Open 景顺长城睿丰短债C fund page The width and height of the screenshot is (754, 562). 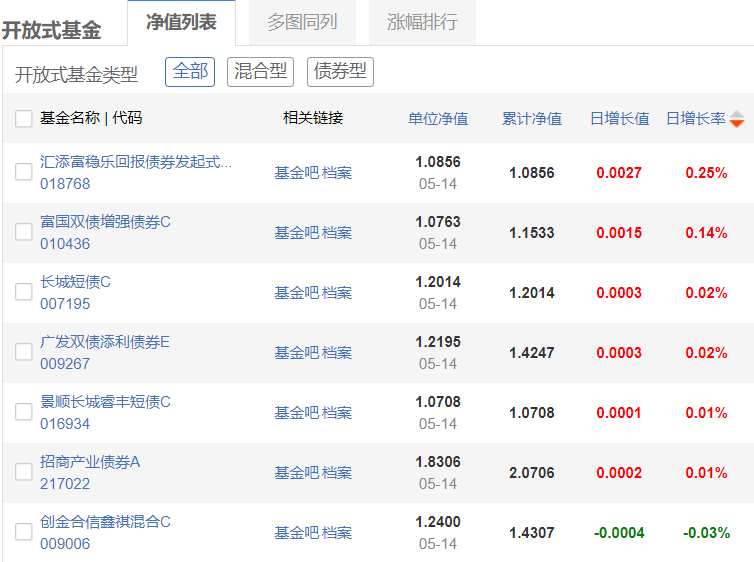click(105, 402)
